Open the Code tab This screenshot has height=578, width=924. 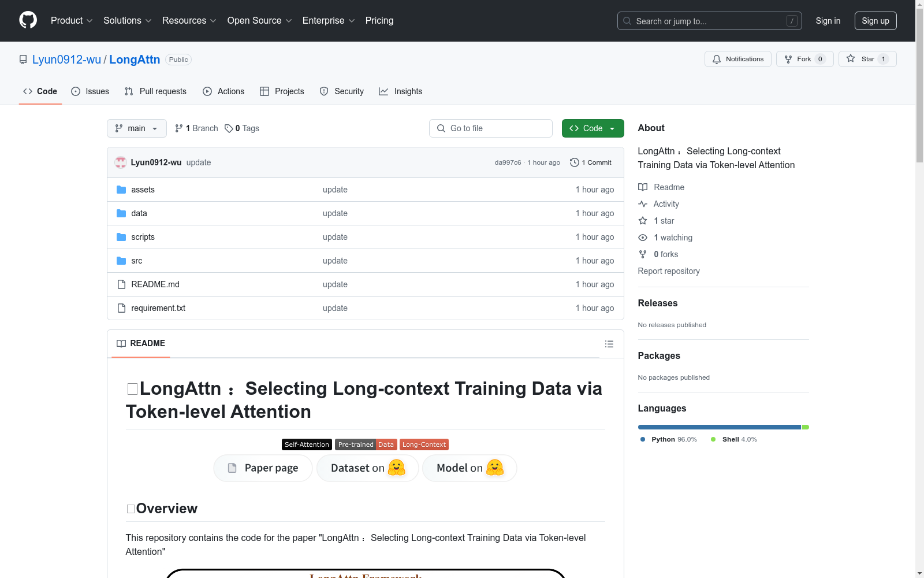(x=40, y=91)
